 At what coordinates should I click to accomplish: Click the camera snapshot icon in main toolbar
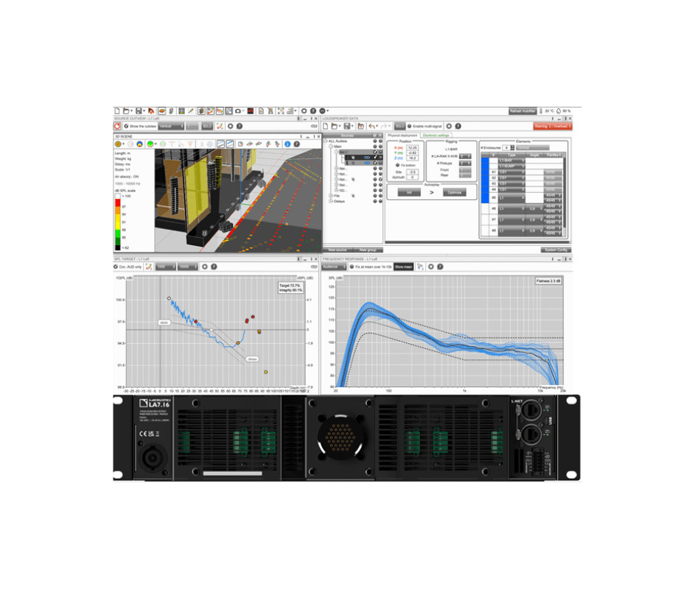pyautogui.click(x=238, y=110)
